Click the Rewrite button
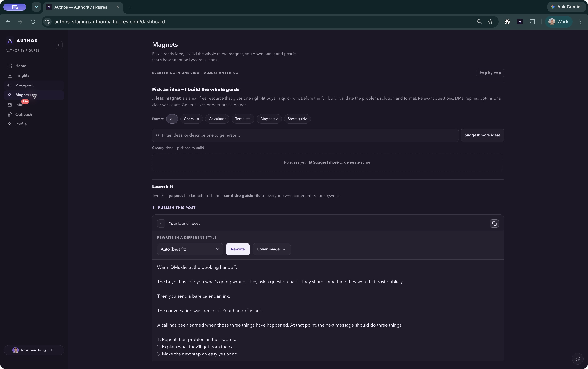This screenshot has width=588, height=369. [238, 249]
